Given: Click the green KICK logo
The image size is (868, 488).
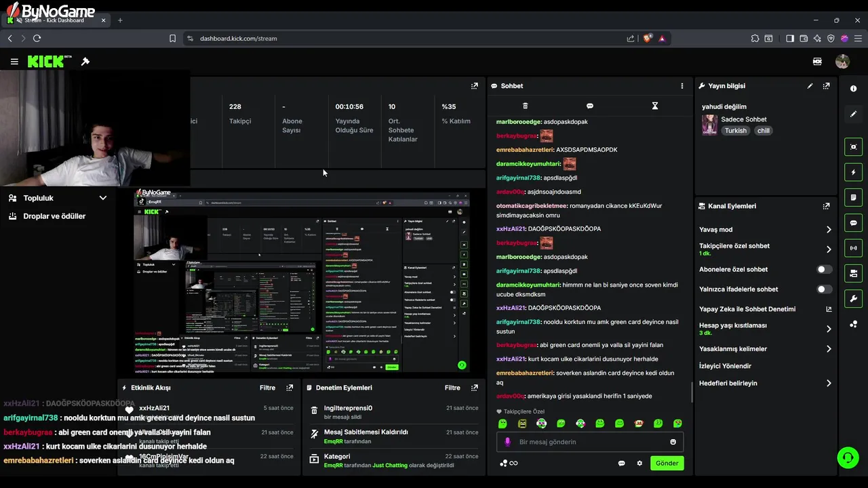Looking at the screenshot, I should (x=45, y=62).
